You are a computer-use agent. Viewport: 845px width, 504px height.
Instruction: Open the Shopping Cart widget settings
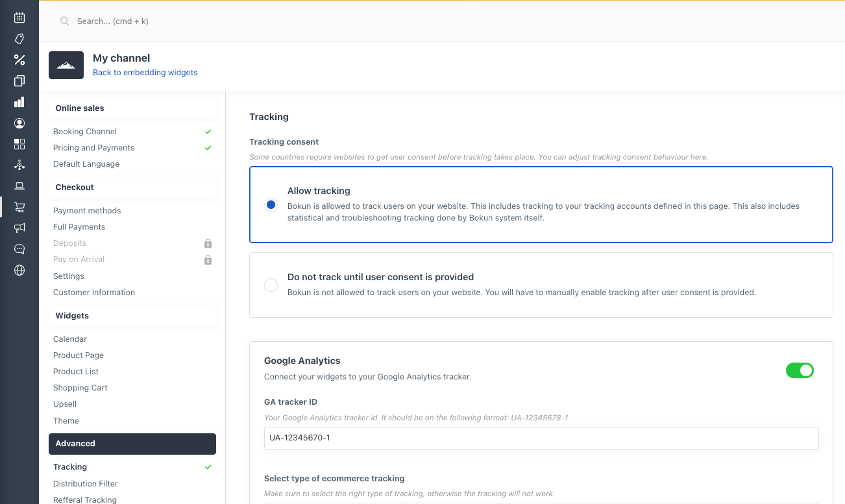click(80, 388)
